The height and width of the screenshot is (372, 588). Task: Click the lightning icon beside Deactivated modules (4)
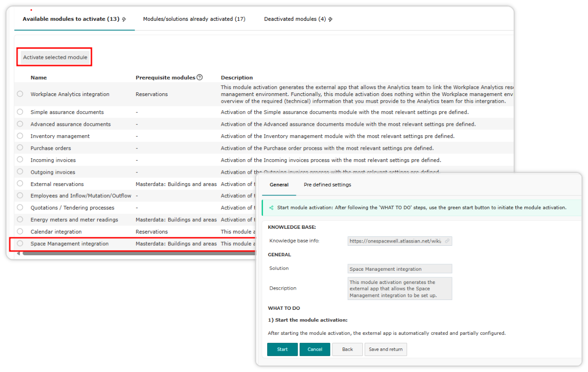pyautogui.click(x=330, y=19)
